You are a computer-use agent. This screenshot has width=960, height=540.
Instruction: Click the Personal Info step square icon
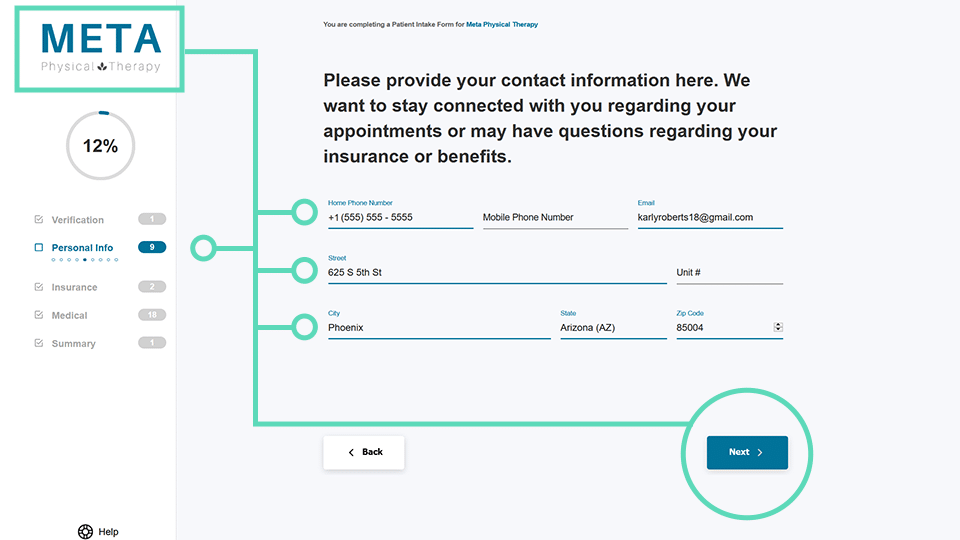tap(39, 248)
